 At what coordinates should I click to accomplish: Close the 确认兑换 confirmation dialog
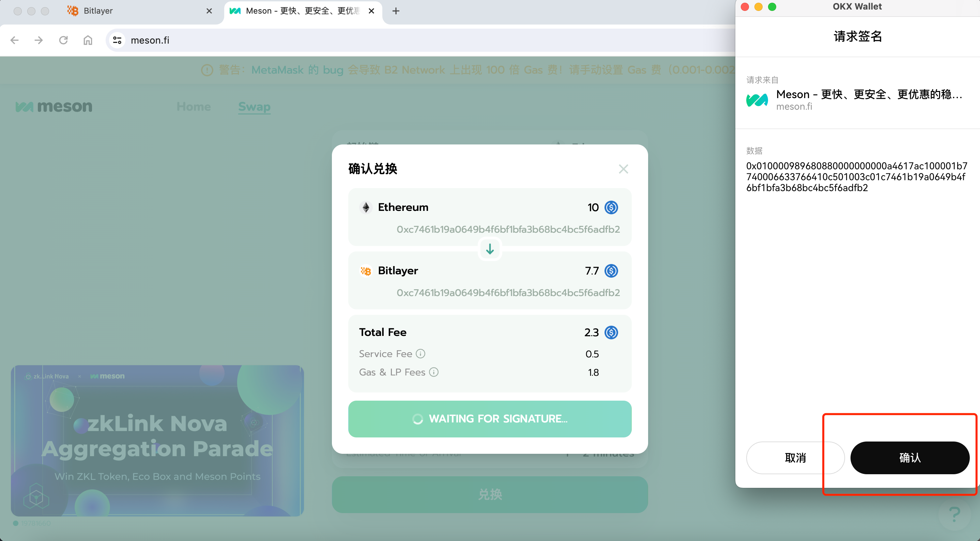pyautogui.click(x=623, y=169)
